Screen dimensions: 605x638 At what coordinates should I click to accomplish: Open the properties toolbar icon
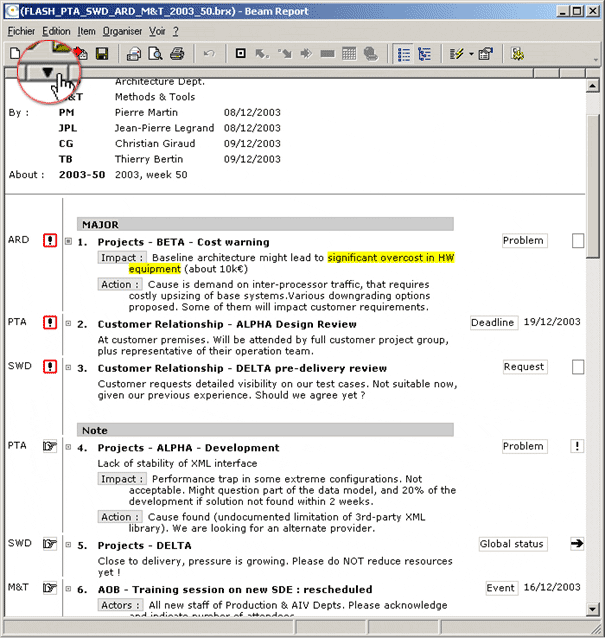point(485,54)
